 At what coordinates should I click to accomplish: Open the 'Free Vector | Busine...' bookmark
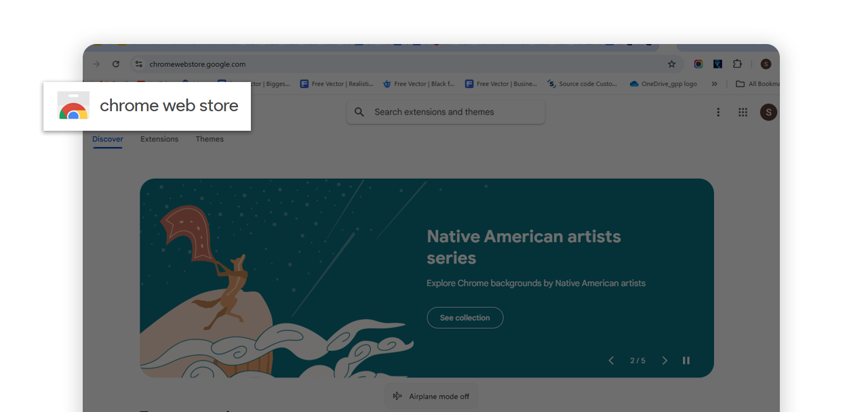[501, 84]
